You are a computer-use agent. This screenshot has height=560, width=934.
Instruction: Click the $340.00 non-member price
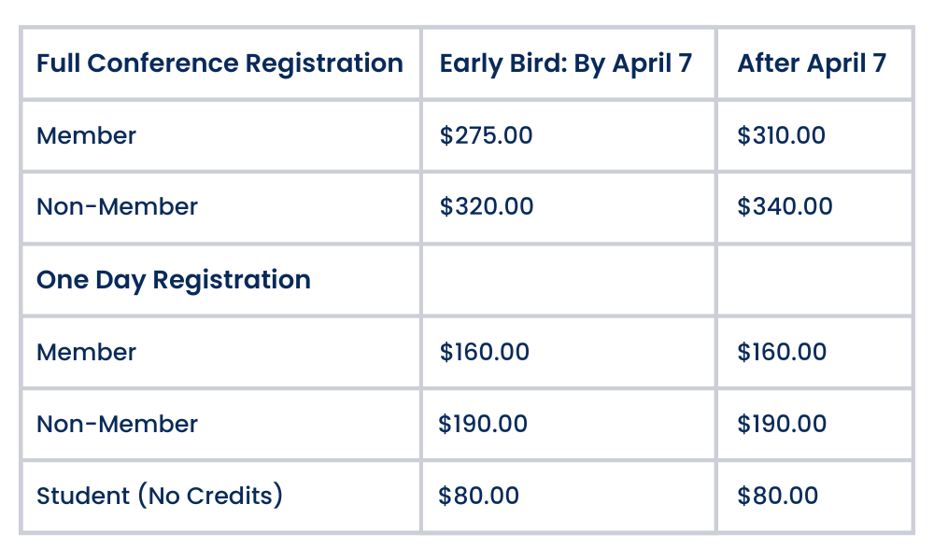(x=785, y=206)
